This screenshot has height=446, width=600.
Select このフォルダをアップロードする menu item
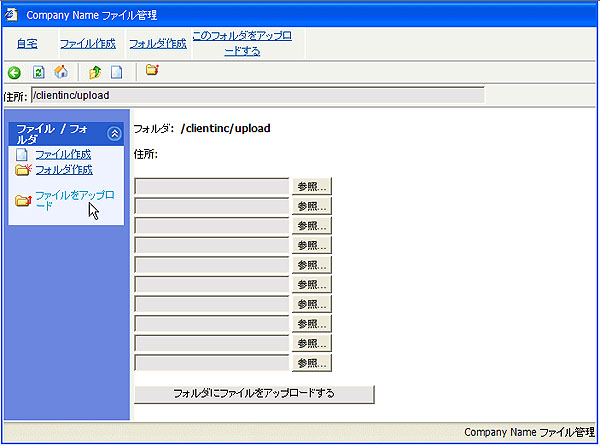[242, 43]
